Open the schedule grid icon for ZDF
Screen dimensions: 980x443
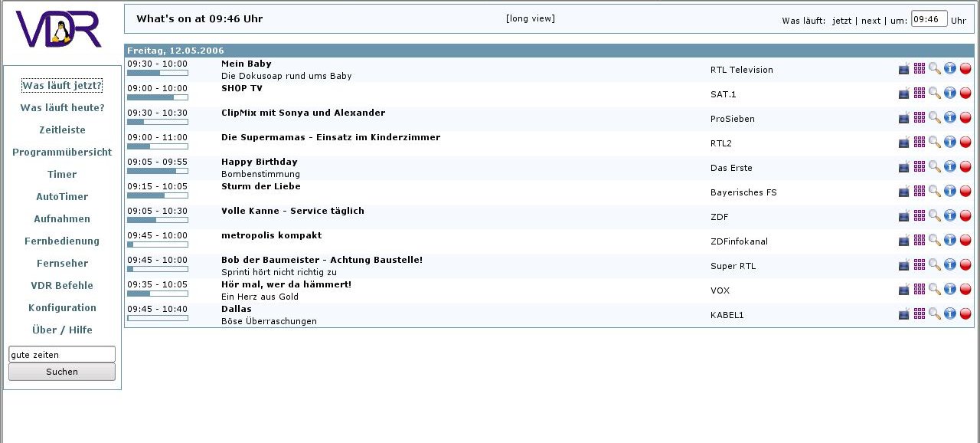(x=920, y=216)
